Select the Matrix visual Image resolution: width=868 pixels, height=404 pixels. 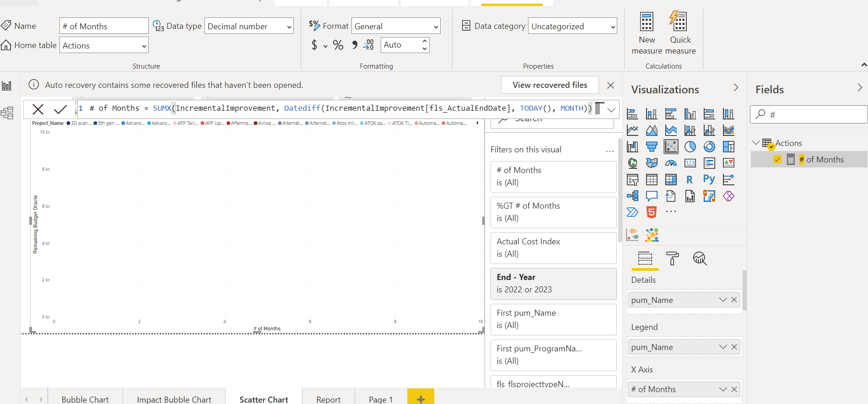click(x=671, y=180)
